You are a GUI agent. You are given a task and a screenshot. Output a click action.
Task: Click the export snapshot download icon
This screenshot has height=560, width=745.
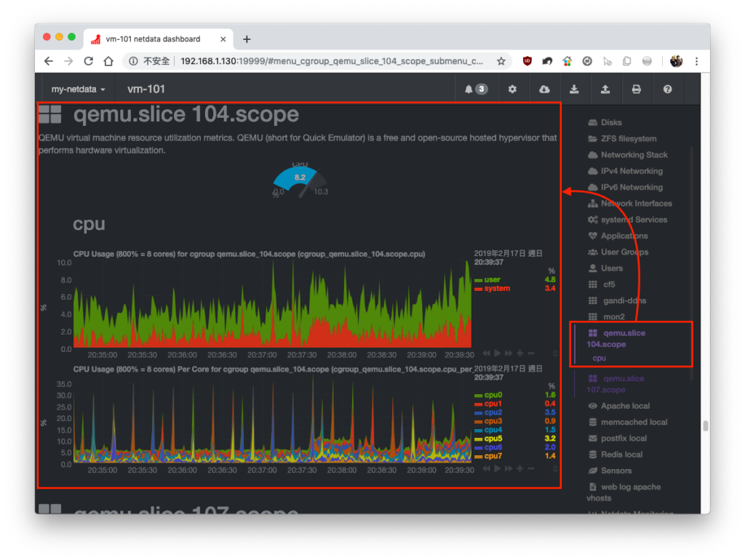[x=574, y=89]
